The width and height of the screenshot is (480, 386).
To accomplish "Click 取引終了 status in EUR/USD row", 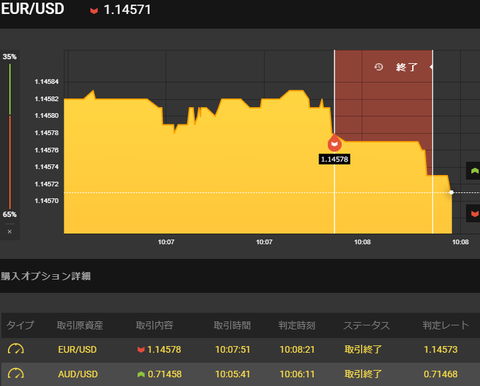I will (363, 349).
